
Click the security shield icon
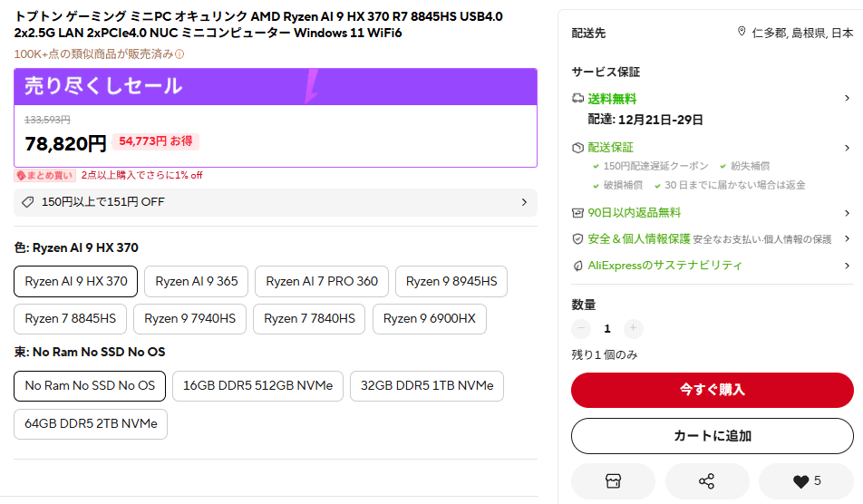[577, 238]
